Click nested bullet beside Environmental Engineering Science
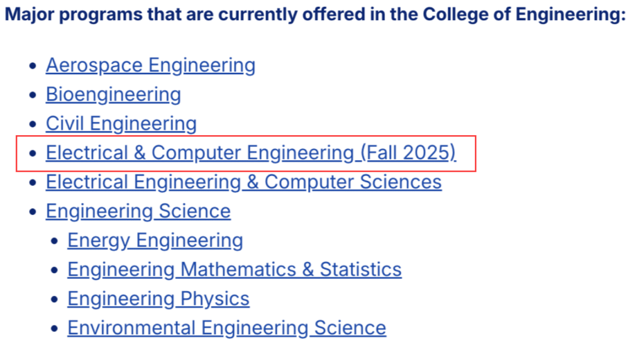The height and width of the screenshot is (350, 644). coord(55,328)
